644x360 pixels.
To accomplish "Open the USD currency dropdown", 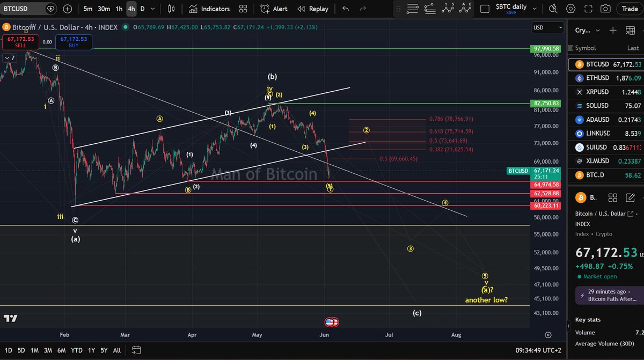I will pos(547,27).
